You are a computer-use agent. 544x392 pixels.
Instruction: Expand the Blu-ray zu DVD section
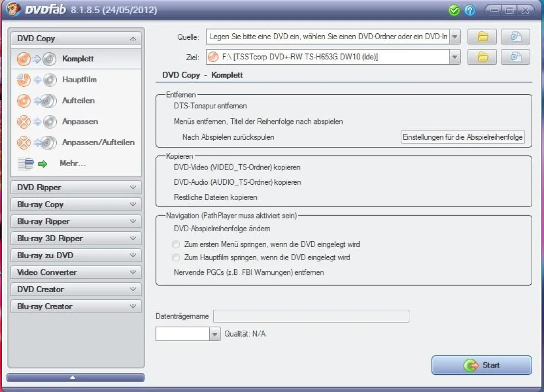[76, 255]
